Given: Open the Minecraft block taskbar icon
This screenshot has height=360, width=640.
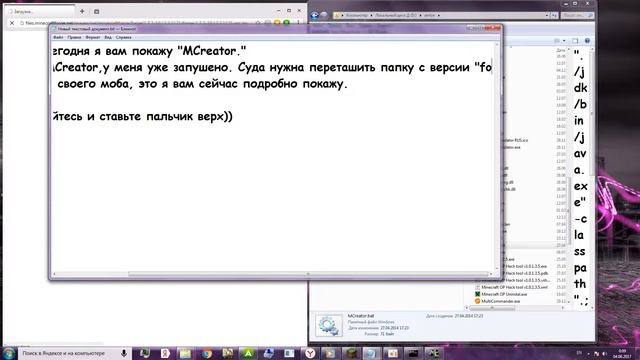Looking at the screenshot, I should (350, 353).
